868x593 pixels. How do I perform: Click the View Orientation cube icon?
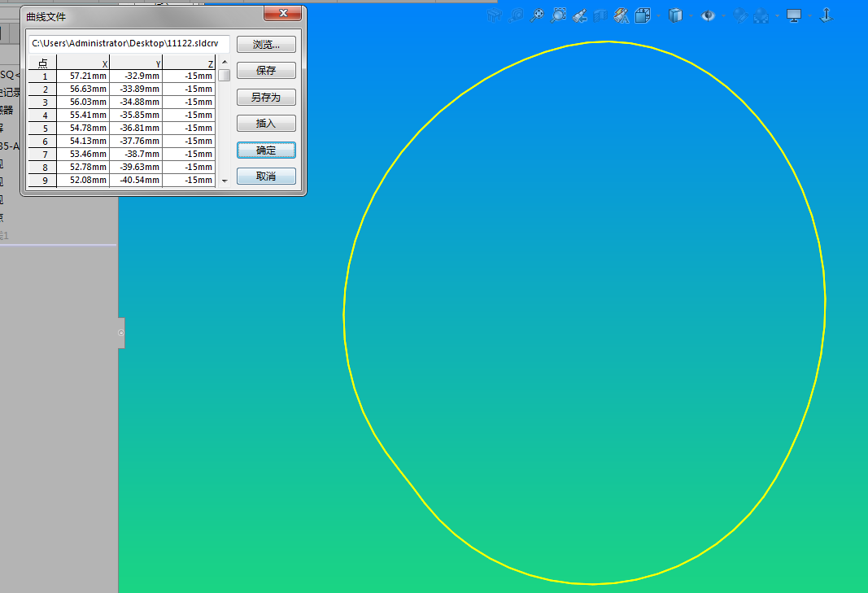[643, 15]
